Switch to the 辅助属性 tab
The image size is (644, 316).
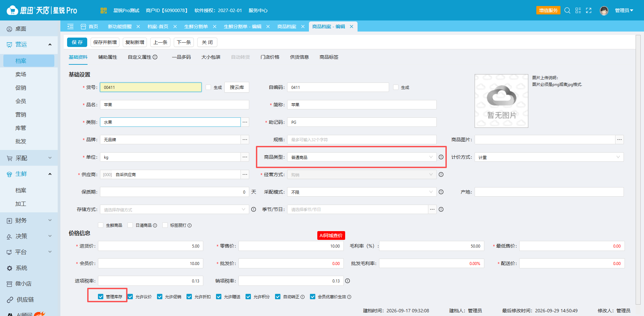point(108,57)
